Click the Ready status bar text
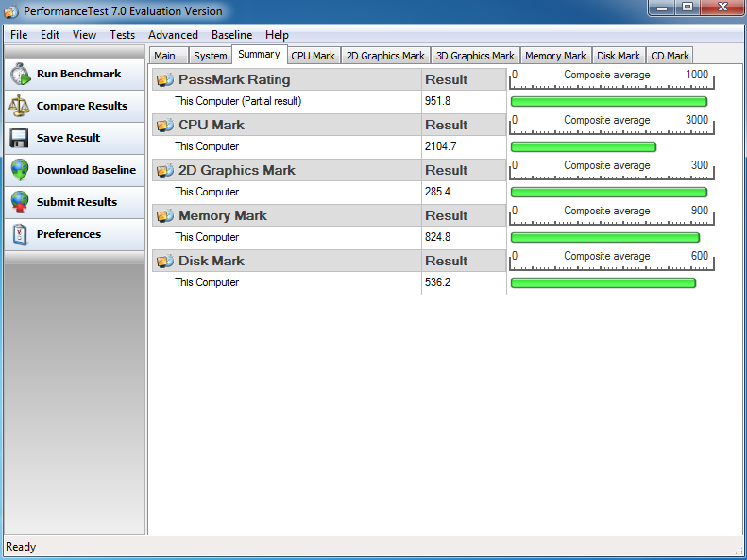Screen dimensions: 747x560 coord(21,547)
